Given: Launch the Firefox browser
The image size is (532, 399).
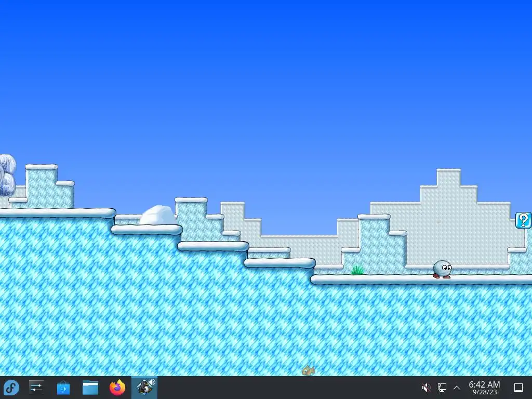Looking at the screenshot, I should [x=117, y=388].
